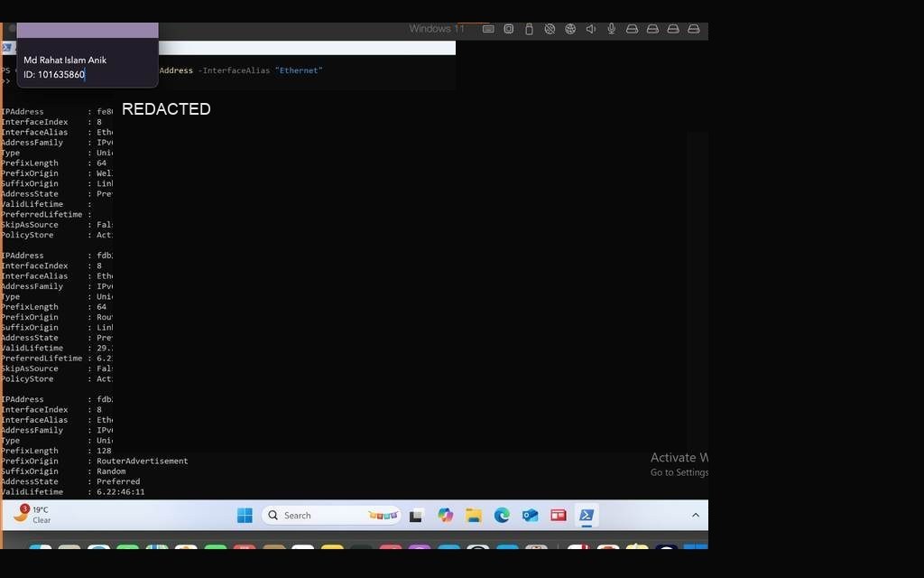Open Task View on the taskbar
This screenshot has height=578, width=924.
pos(417,516)
